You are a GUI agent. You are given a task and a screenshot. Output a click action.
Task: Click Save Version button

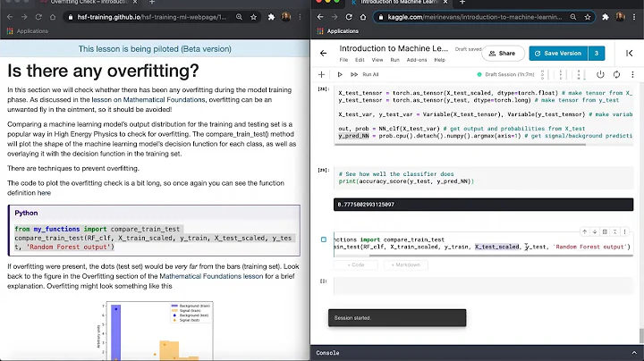(558, 54)
